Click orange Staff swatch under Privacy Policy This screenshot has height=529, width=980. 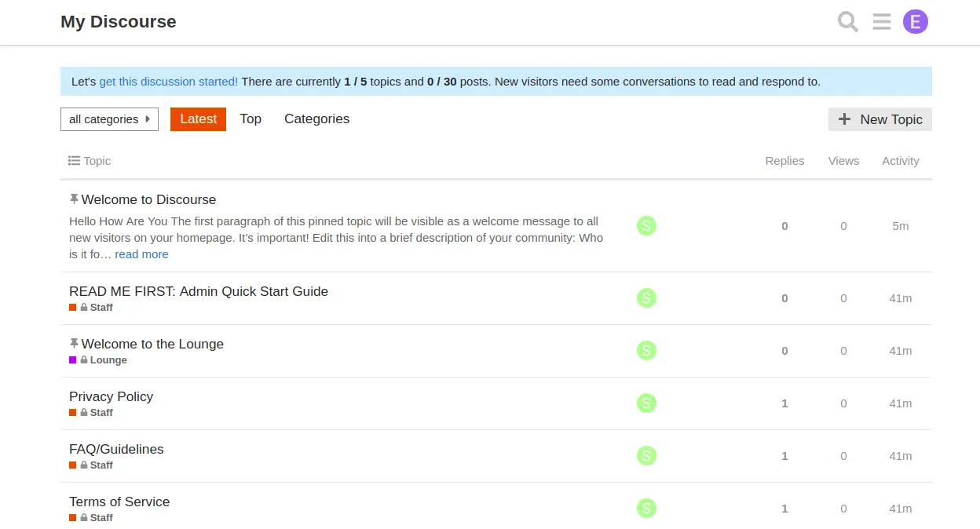click(73, 413)
